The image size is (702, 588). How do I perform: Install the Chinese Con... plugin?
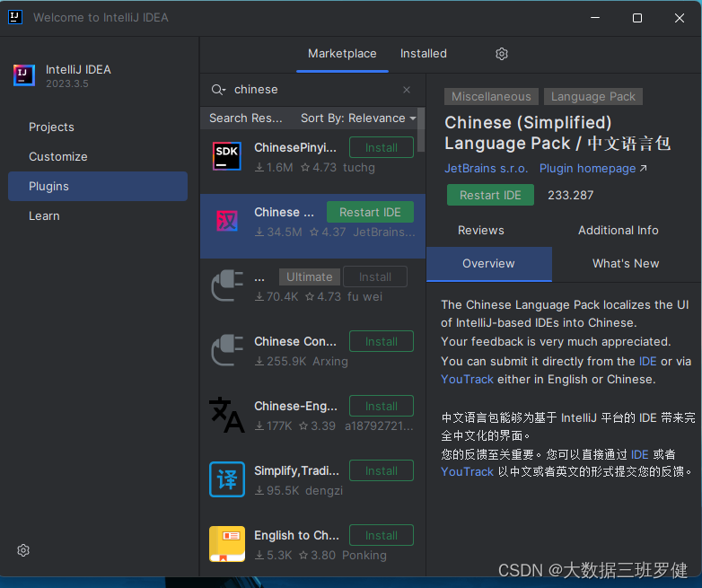pyautogui.click(x=382, y=342)
